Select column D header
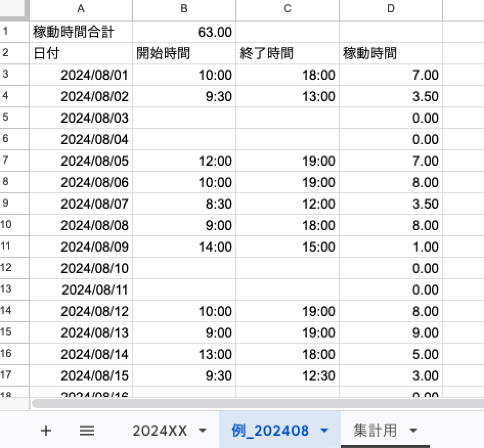484x448 pixels. [391, 9]
